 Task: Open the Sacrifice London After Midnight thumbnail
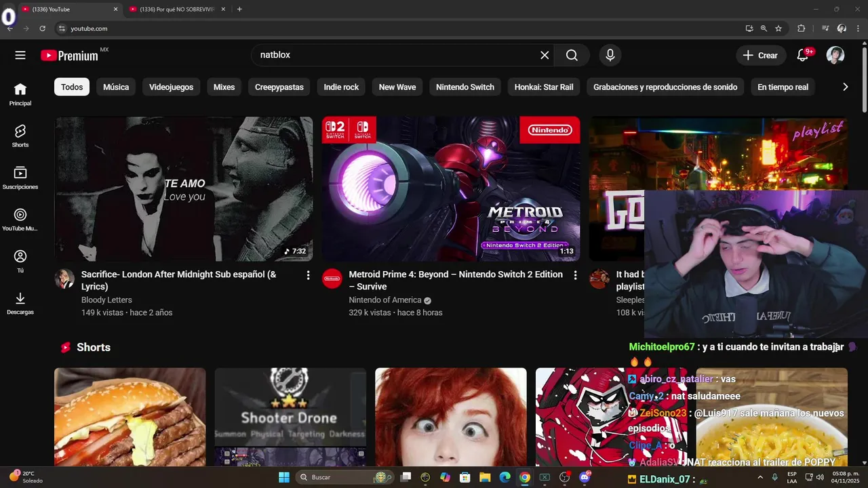pyautogui.click(x=184, y=189)
